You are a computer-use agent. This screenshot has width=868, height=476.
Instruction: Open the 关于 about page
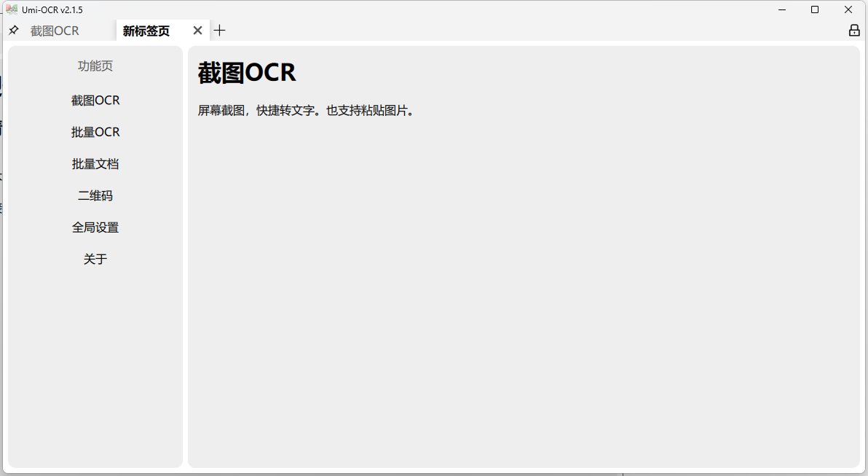95,260
